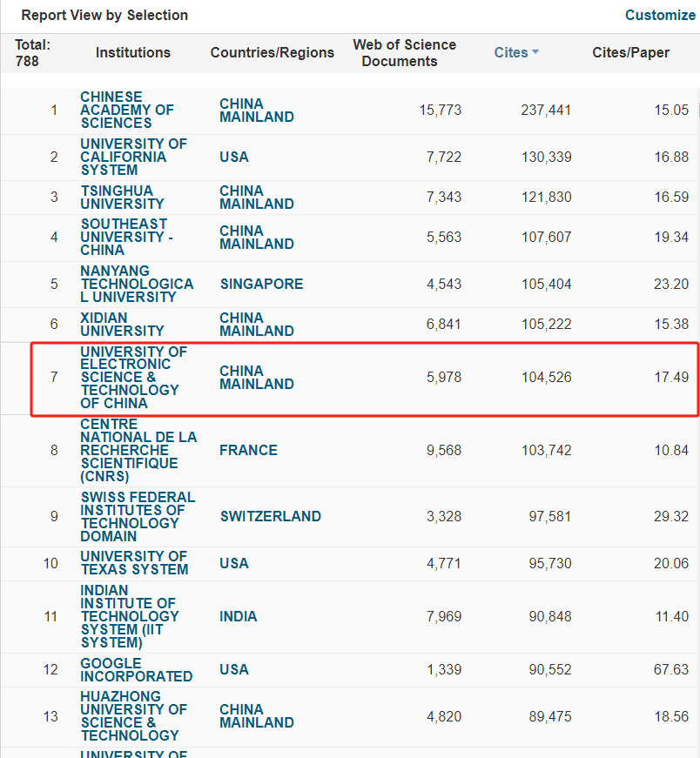Open Huazhong University of Science & Technology
The height and width of the screenshot is (758, 700).
click(133, 715)
